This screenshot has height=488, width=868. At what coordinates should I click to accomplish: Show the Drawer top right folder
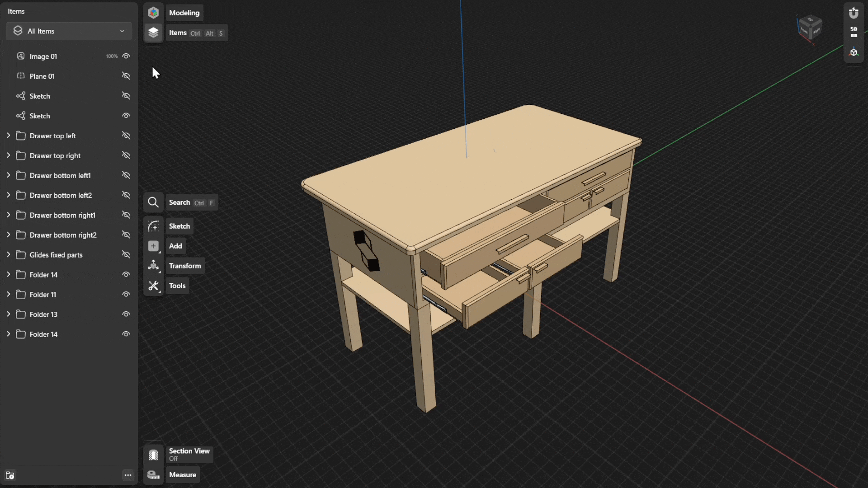[x=126, y=155]
